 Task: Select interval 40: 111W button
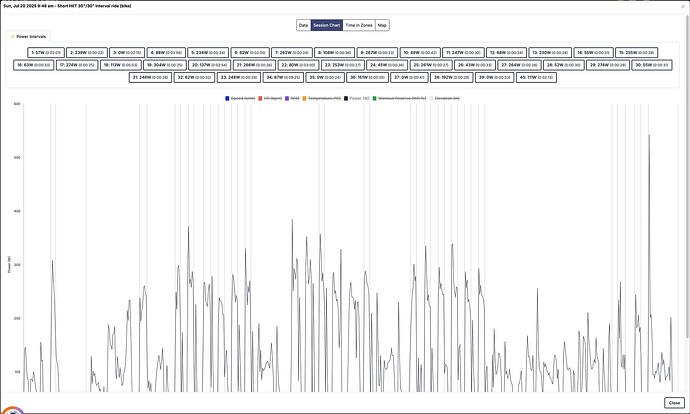click(539, 76)
